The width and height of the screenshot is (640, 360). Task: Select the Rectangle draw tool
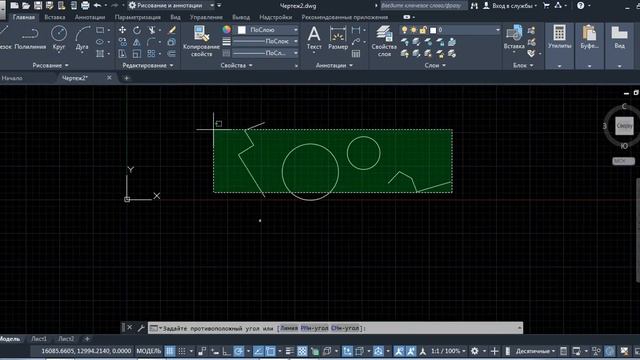pos(100,30)
